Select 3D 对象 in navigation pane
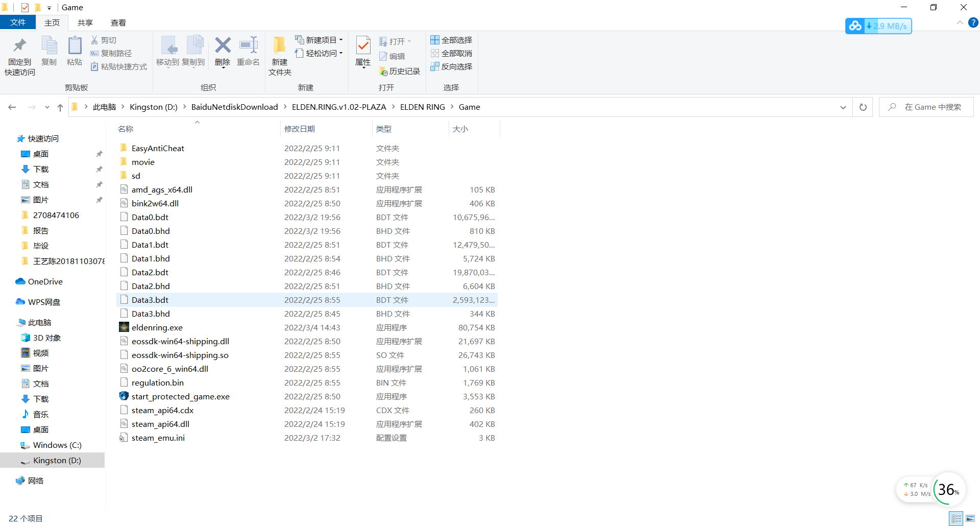The image size is (980, 526). tap(47, 338)
